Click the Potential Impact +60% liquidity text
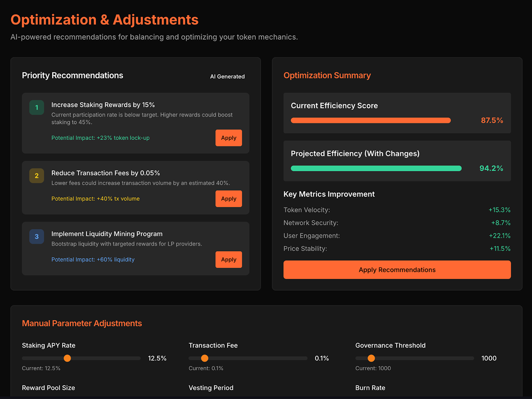Image resolution: width=532 pixels, height=399 pixels. point(93,259)
